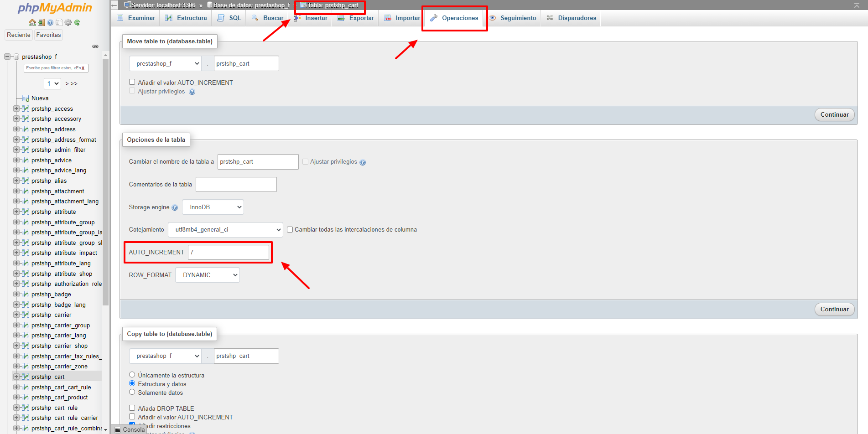Go to next navigation page with >

point(67,83)
